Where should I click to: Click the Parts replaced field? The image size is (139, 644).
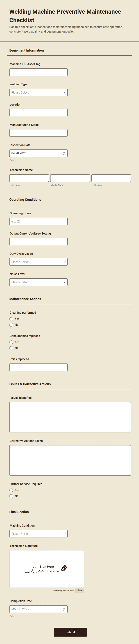point(38,367)
